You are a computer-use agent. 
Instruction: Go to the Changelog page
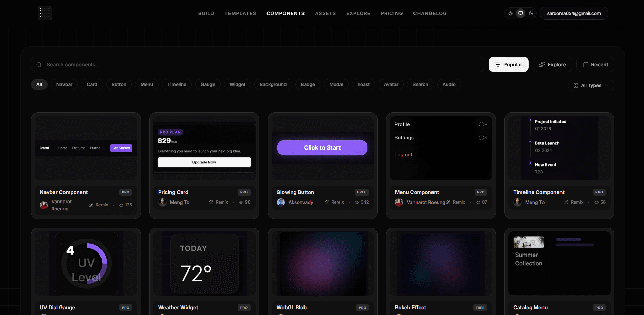click(x=430, y=13)
